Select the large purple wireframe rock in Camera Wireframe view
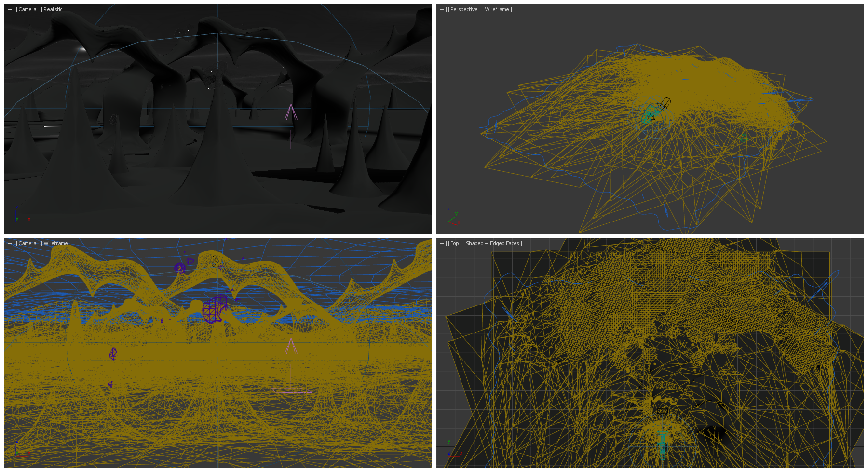The height and width of the screenshot is (472, 868). (215, 309)
